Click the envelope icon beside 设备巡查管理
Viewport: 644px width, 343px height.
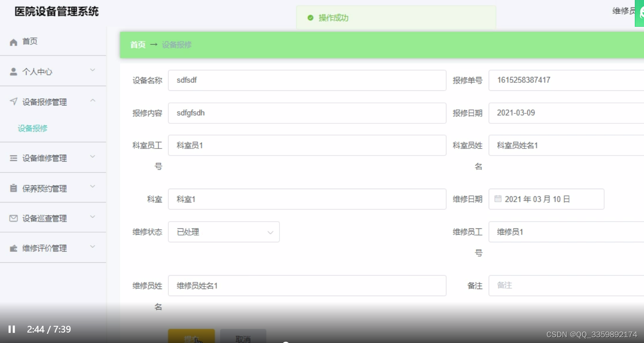pyautogui.click(x=13, y=218)
